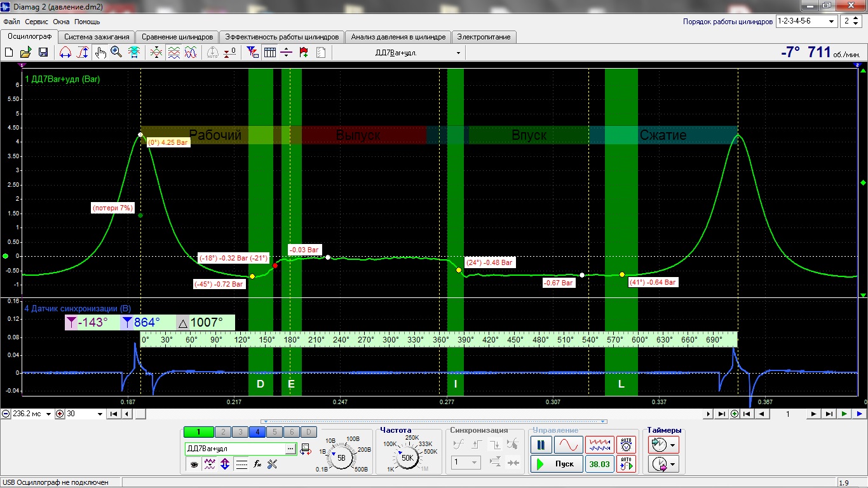Switch to the Сравнение цилиндров tab
The height and width of the screenshot is (488, 868).
pos(177,37)
